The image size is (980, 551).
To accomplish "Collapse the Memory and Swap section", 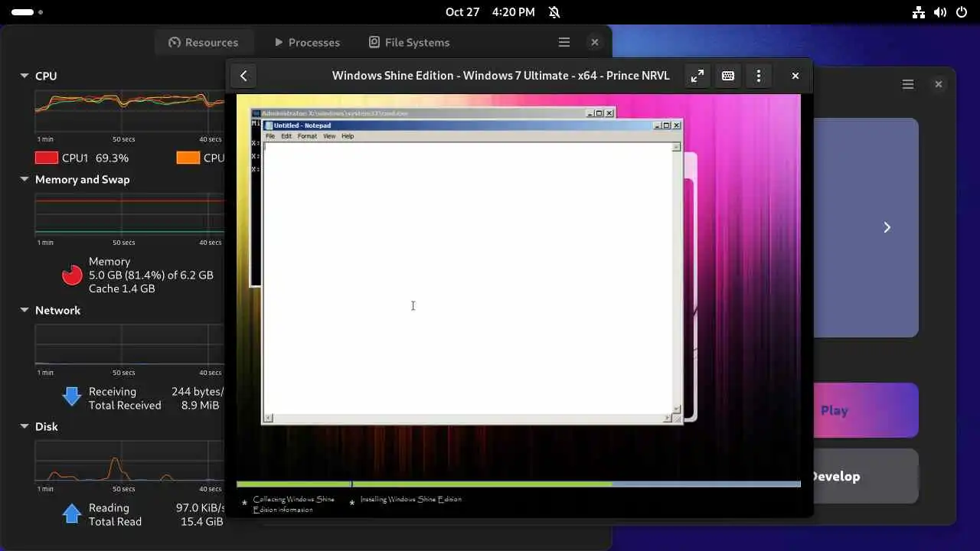I will click(24, 179).
